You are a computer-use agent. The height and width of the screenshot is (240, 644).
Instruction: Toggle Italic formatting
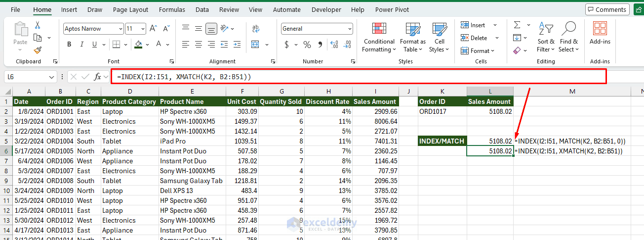[x=82, y=45]
